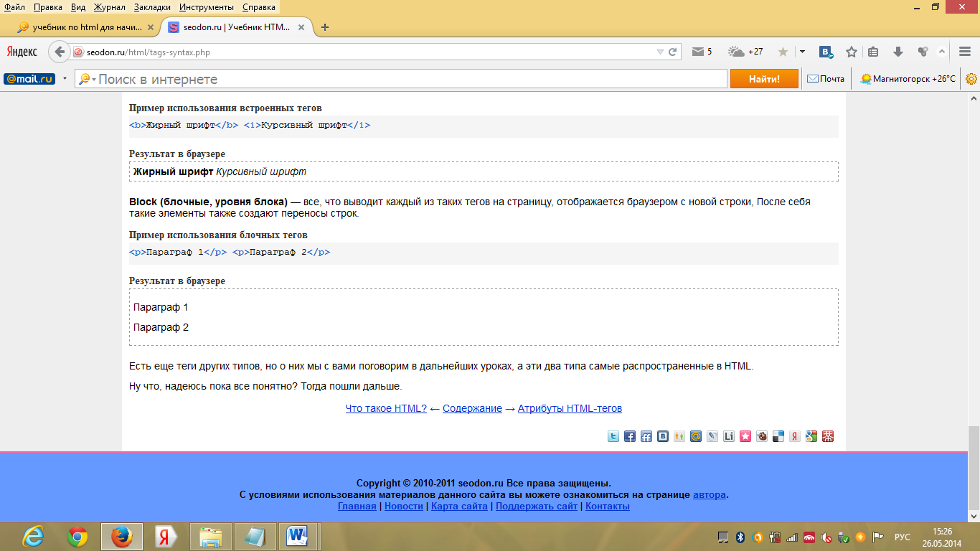Open the address bar history dropdown
The height and width of the screenshot is (551, 980).
click(660, 52)
